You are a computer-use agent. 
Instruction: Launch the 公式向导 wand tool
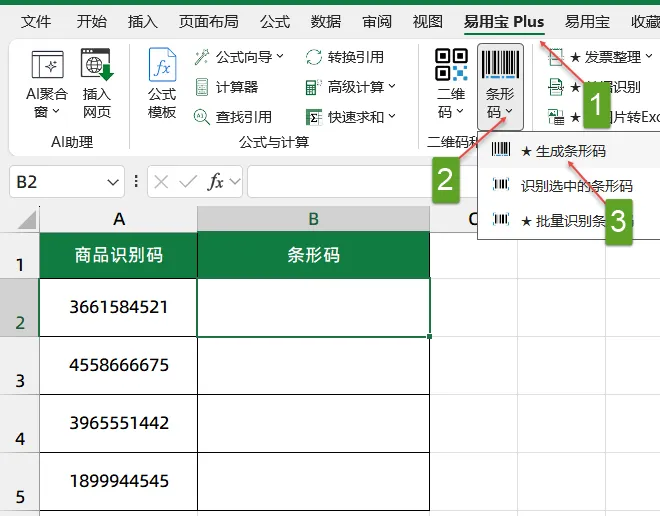[239, 57]
